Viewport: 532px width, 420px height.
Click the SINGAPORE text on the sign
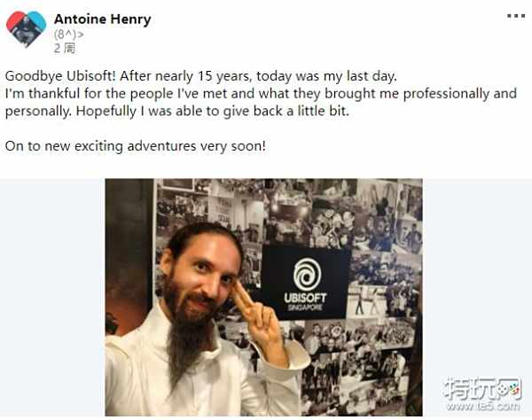click(305, 307)
